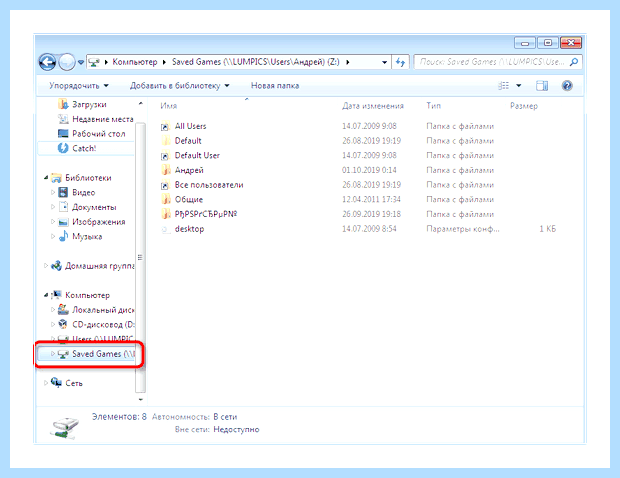The width and height of the screenshot is (620, 478).
Task: Select Компьютер in the navigation tree
Action: (x=87, y=295)
